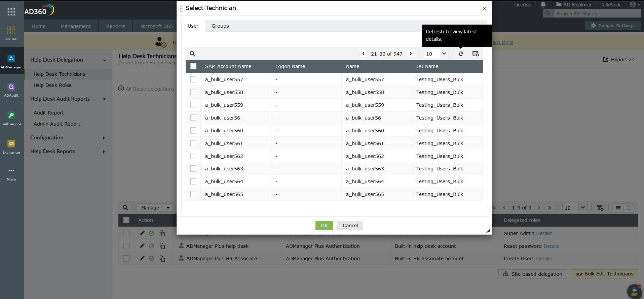Edit ADManager Plus HR Associate technician
644x299 pixels.
coord(142,258)
